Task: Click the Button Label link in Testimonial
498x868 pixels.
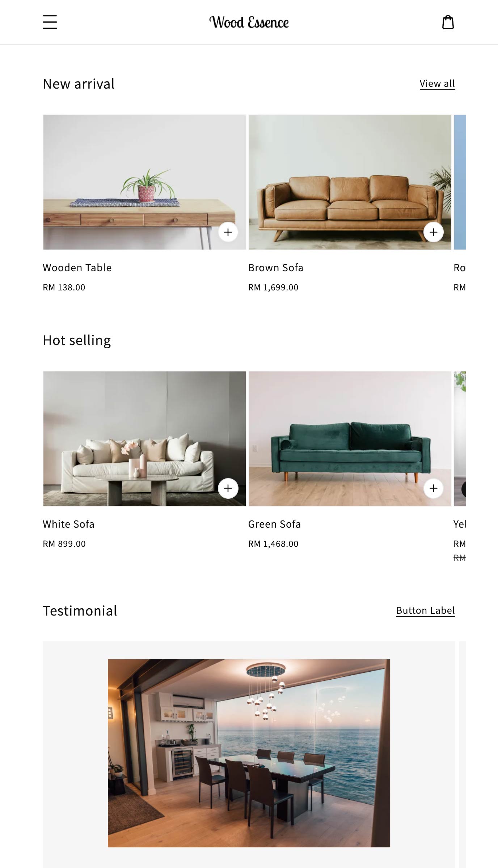Action: (426, 610)
